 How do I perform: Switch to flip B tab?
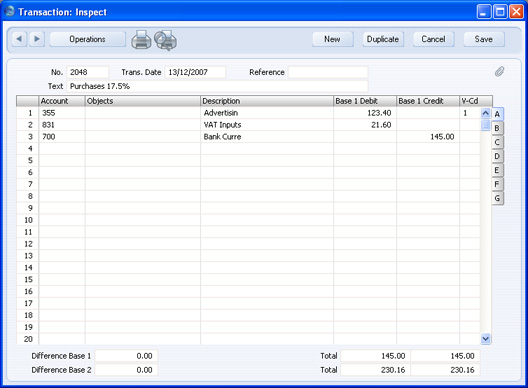point(497,128)
